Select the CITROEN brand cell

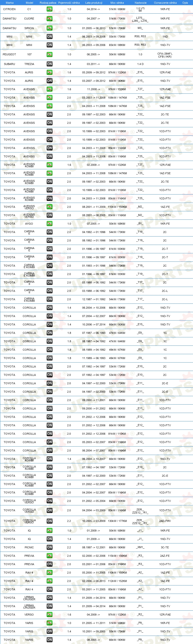pyautogui.click(x=9, y=9)
